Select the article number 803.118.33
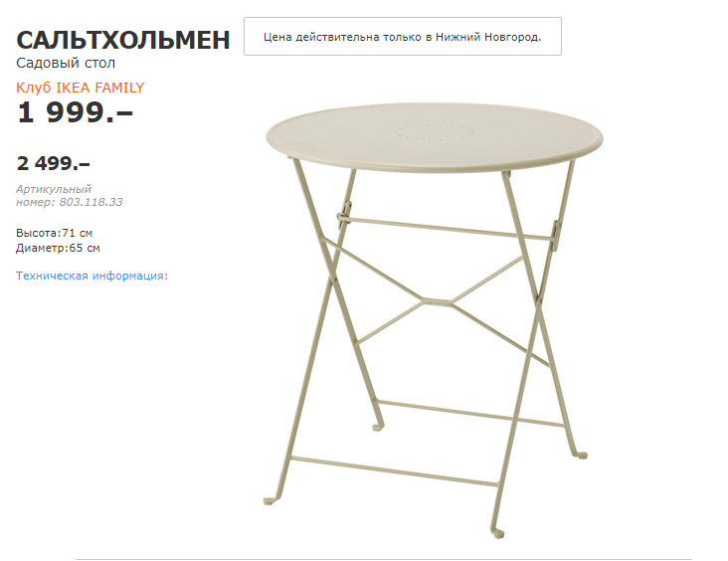Image resolution: width=728 pixels, height=561 pixels. [x=91, y=202]
